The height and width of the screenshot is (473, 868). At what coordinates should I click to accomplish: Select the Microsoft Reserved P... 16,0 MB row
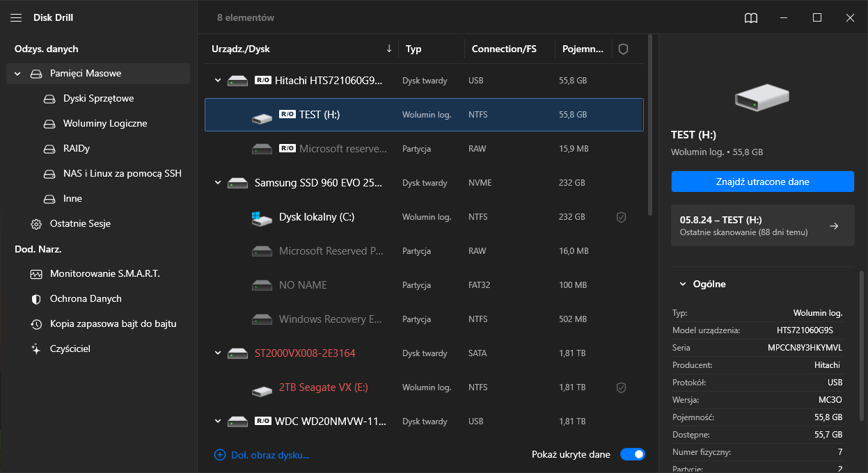424,251
